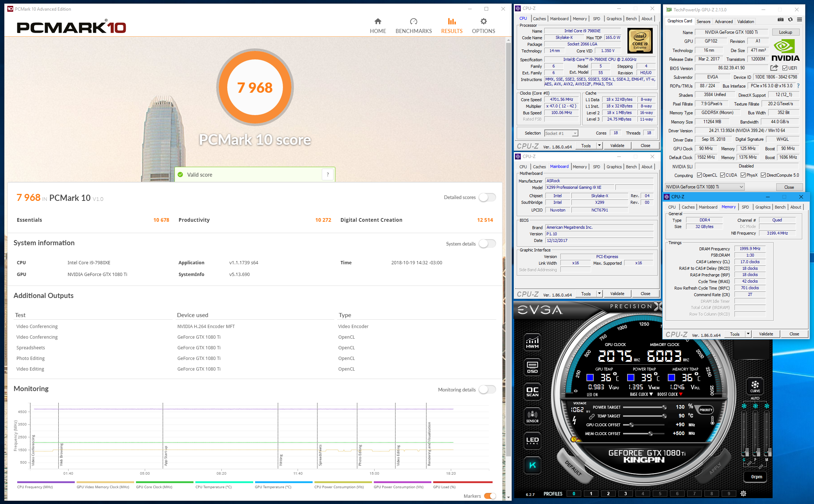Viewport: 814px width, 504px height.
Task: Click CPU Frequency legend entry
Action: pos(46,485)
